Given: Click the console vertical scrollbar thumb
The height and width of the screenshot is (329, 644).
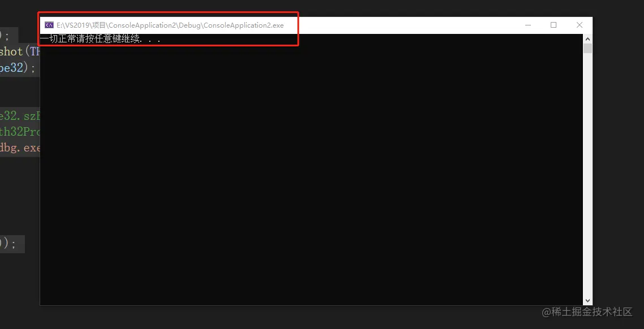Looking at the screenshot, I should pyautogui.click(x=587, y=49).
